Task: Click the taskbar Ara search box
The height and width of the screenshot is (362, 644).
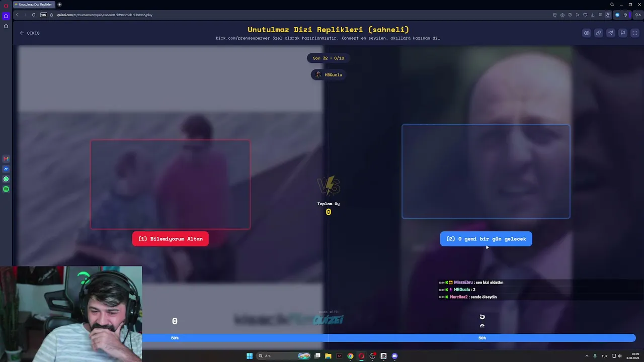Action: (x=283, y=356)
